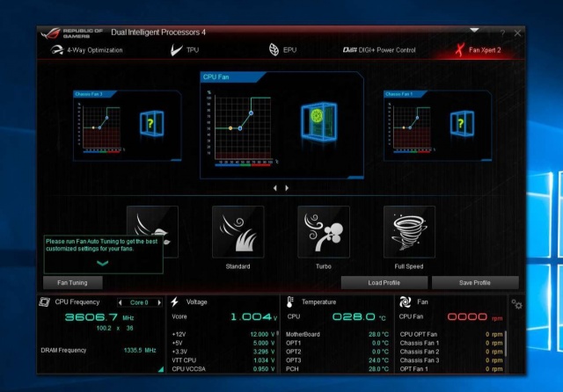Click the OPT2 temperature row
The height and width of the screenshot is (392, 563).
337,352
